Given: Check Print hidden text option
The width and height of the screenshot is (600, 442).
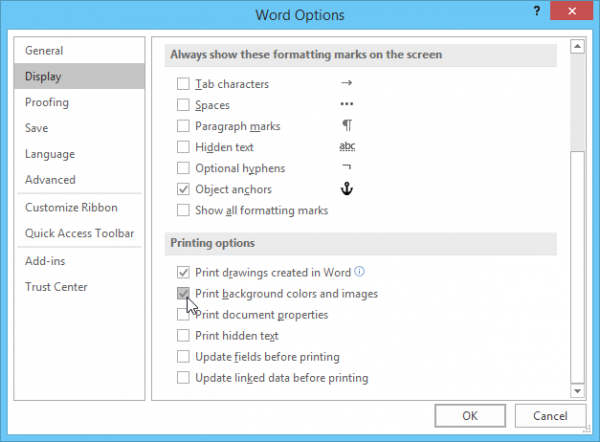Looking at the screenshot, I should click(183, 336).
